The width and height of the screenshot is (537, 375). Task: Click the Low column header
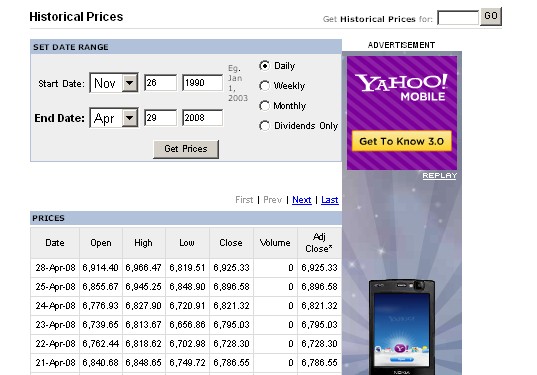tap(187, 243)
